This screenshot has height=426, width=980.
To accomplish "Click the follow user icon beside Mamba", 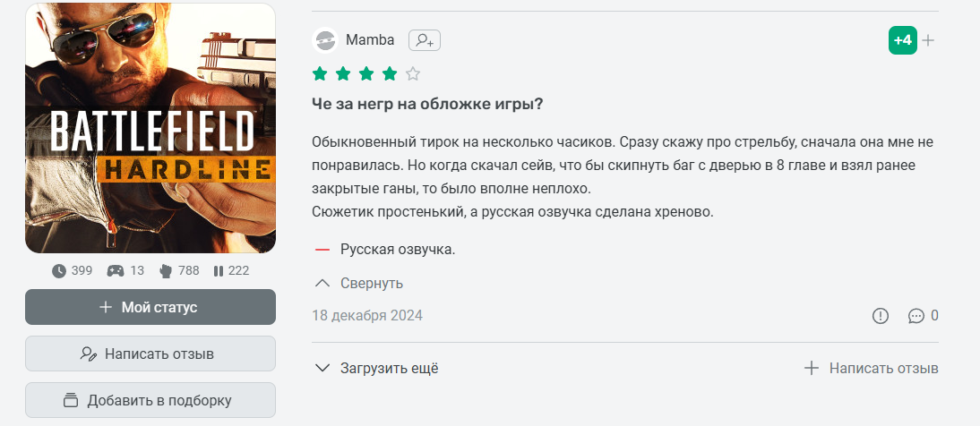I will (x=425, y=40).
